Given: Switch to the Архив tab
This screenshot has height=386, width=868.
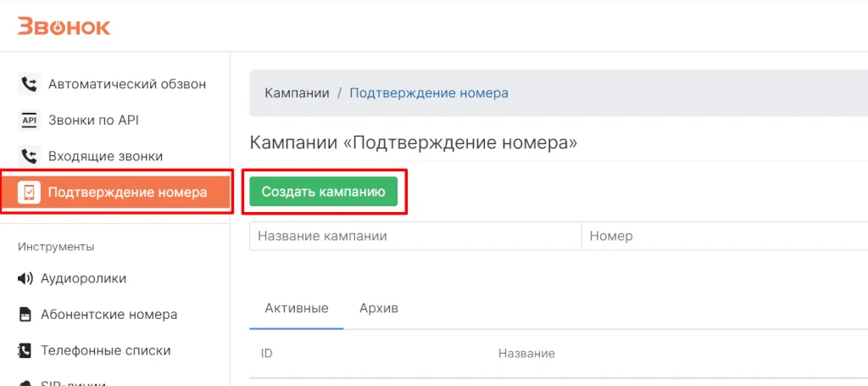Looking at the screenshot, I should pos(378,308).
